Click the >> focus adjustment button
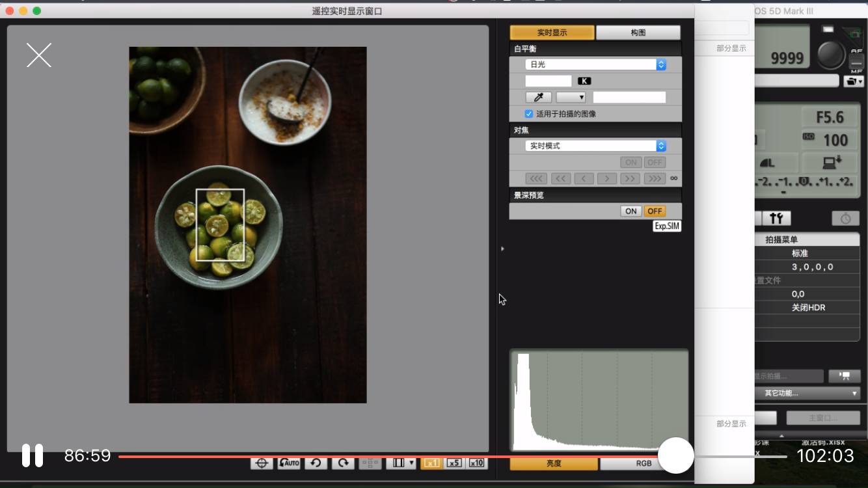Image resolution: width=868 pixels, height=488 pixels. (x=631, y=179)
